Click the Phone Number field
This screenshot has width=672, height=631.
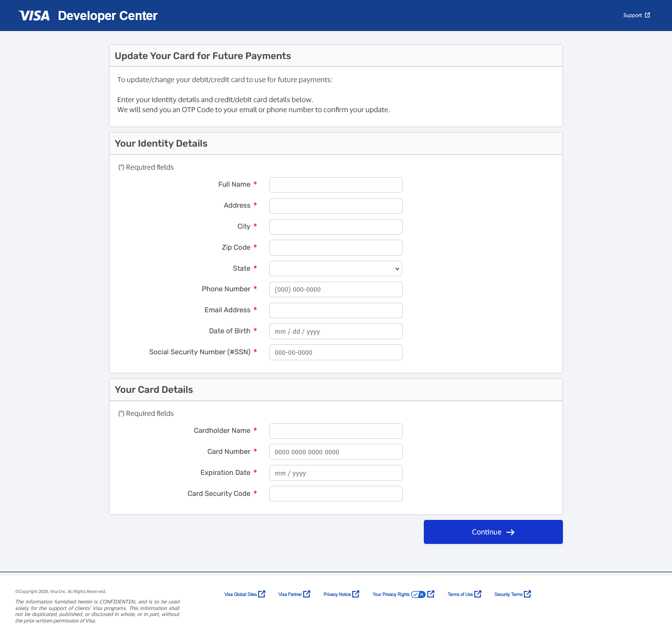[336, 289]
